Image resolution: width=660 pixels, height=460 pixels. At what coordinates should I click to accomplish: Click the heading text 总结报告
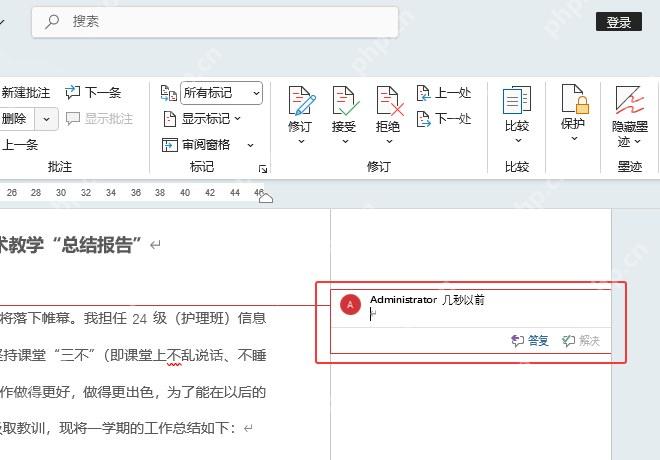tap(97, 245)
